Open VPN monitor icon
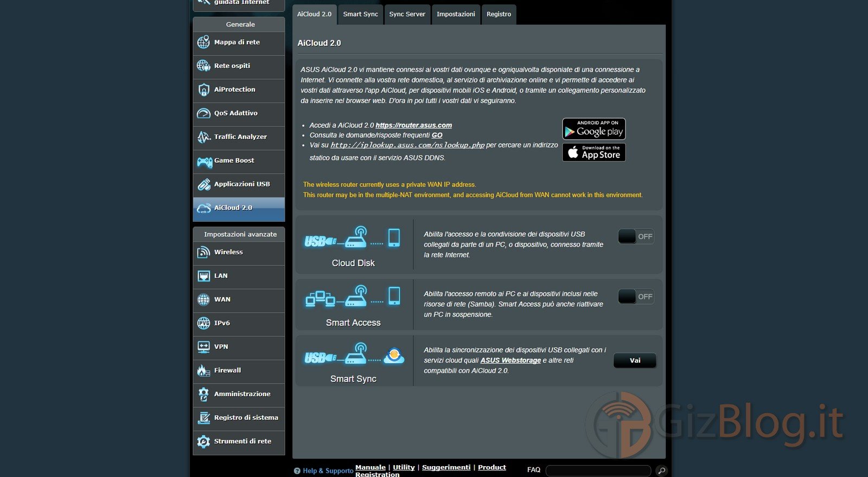868x477 pixels. (203, 347)
